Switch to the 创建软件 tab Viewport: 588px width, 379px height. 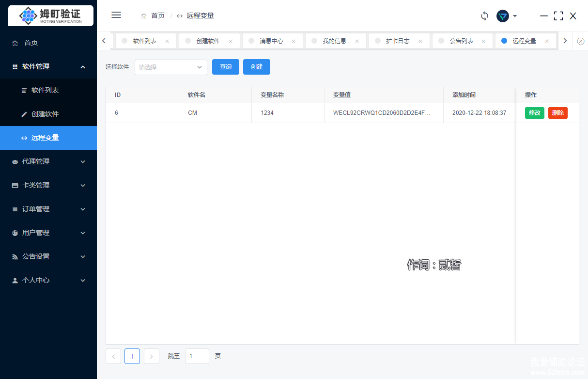click(x=208, y=41)
